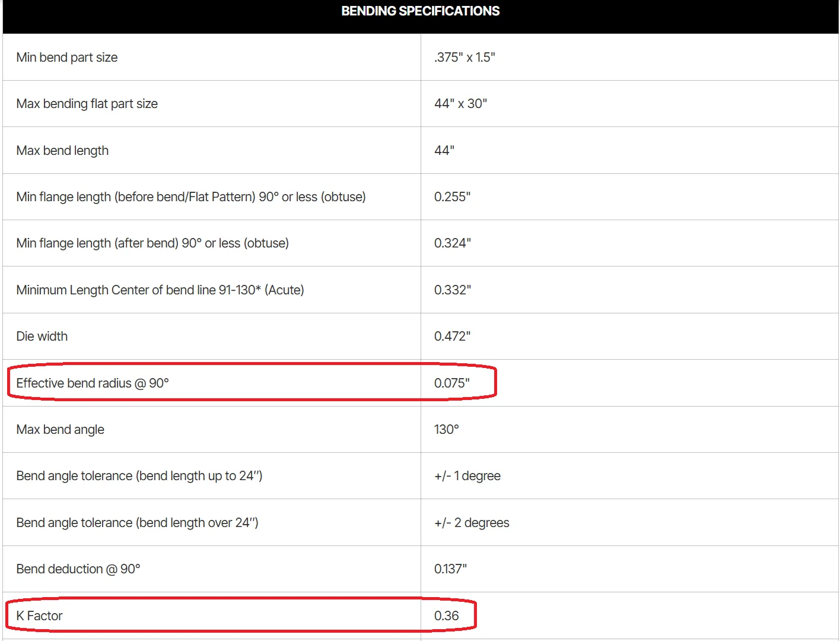
Task: Click the highlighted 0.075" bend radius value
Action: click(451, 383)
